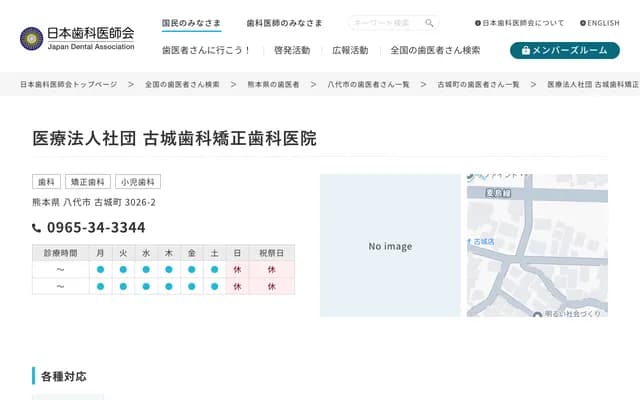The width and height of the screenshot is (640, 400).
Task: Open 歯医者さんに行こう！ menu
Action: pyautogui.click(x=206, y=50)
